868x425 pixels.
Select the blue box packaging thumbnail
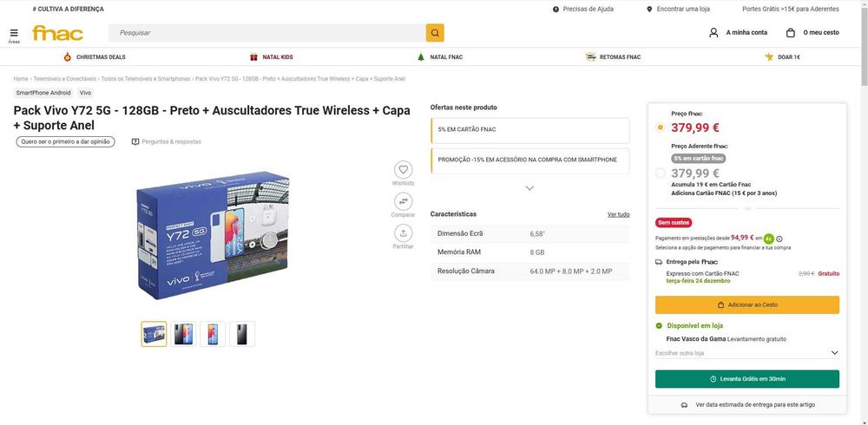point(154,334)
